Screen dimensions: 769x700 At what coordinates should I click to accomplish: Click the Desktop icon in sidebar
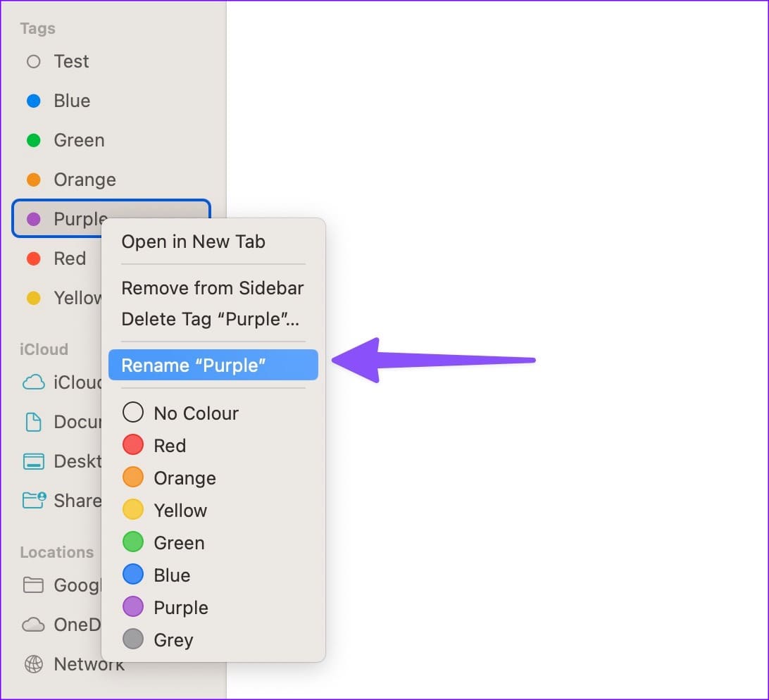[33, 461]
